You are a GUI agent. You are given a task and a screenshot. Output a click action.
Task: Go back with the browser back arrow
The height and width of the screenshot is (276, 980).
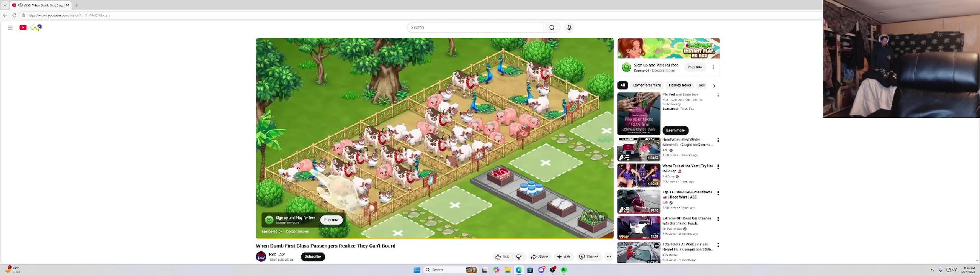[5, 15]
